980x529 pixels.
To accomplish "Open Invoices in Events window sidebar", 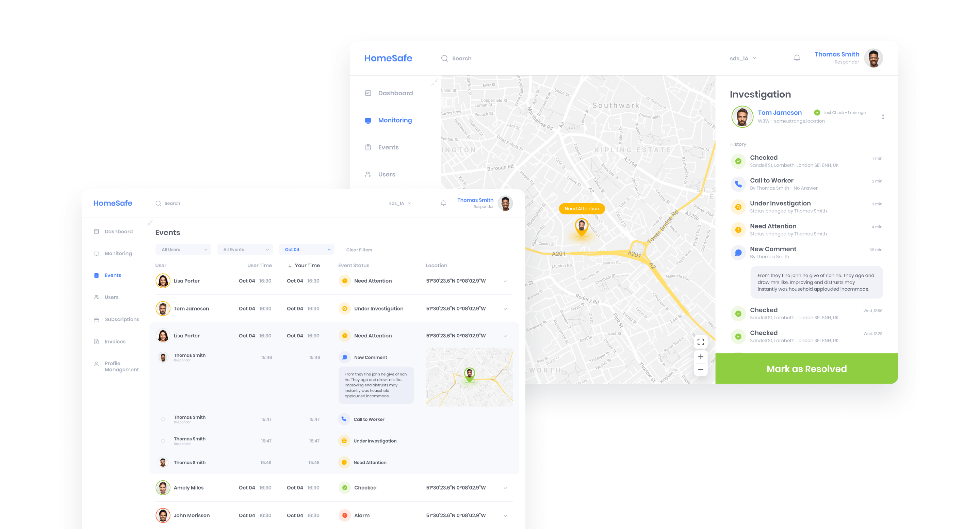I will [x=110, y=341].
